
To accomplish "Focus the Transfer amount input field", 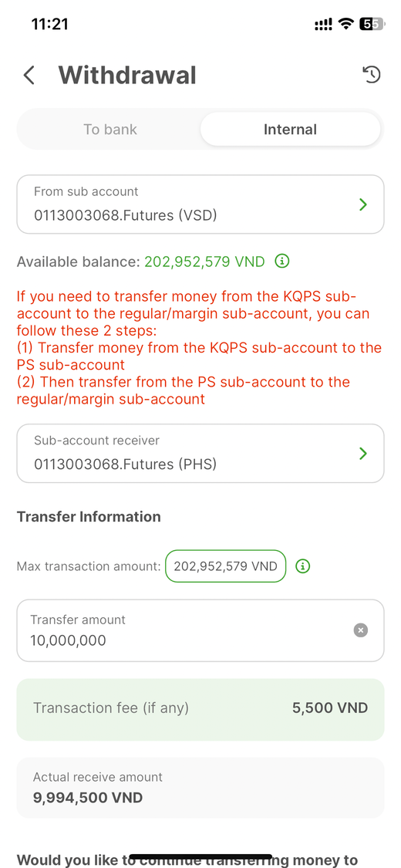I will tap(200, 630).
